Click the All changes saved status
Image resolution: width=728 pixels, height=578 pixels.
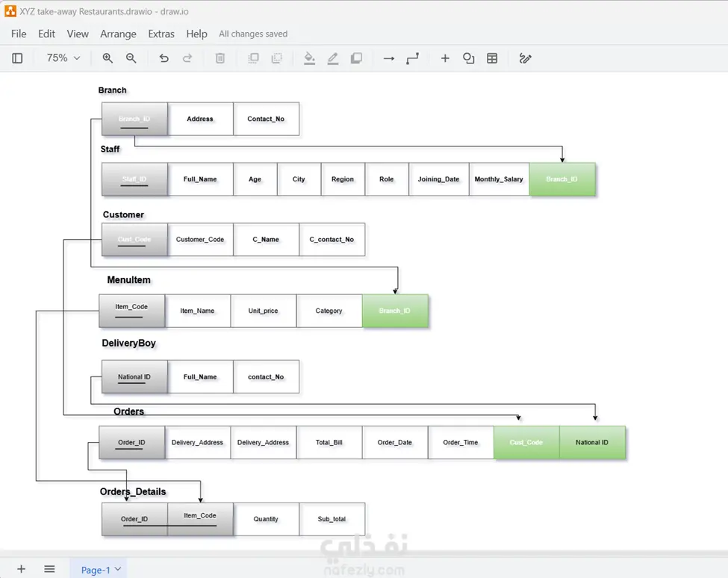[x=253, y=34]
